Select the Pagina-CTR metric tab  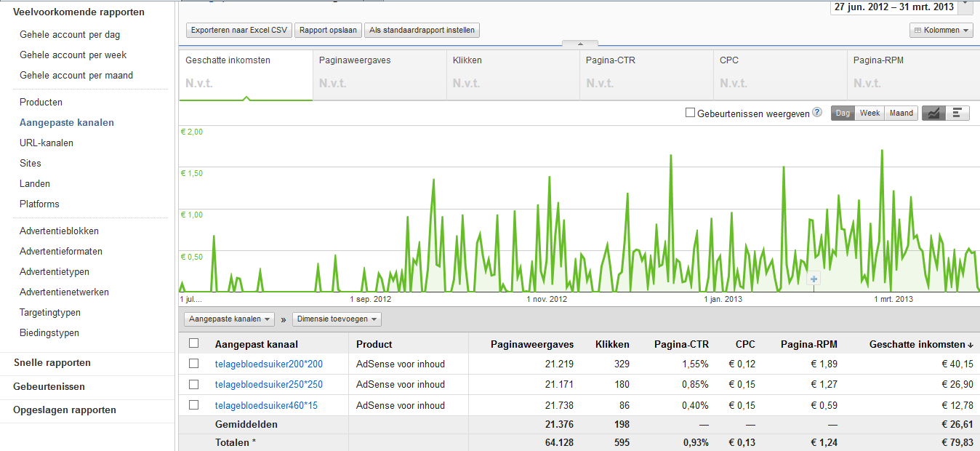(x=647, y=75)
